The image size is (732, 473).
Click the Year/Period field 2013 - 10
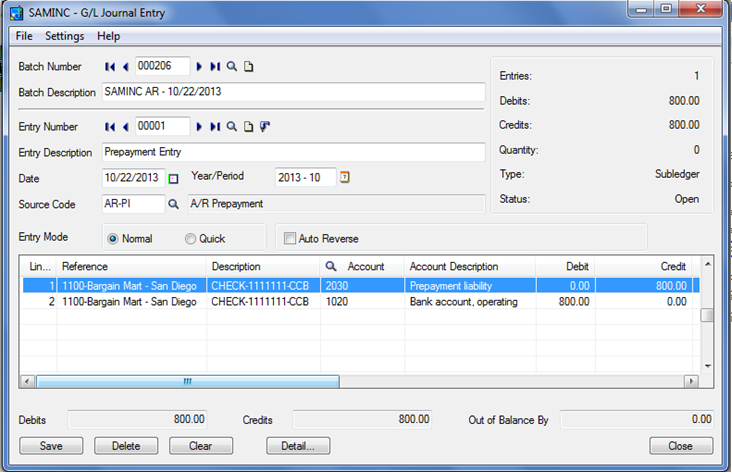click(305, 177)
